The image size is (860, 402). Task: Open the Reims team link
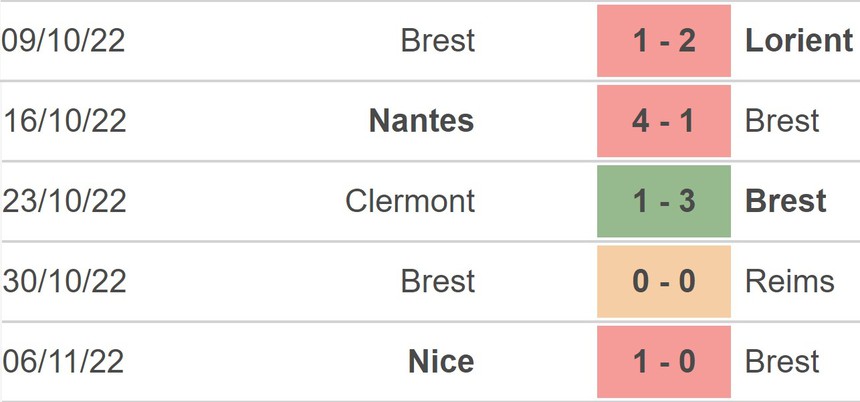pos(789,281)
